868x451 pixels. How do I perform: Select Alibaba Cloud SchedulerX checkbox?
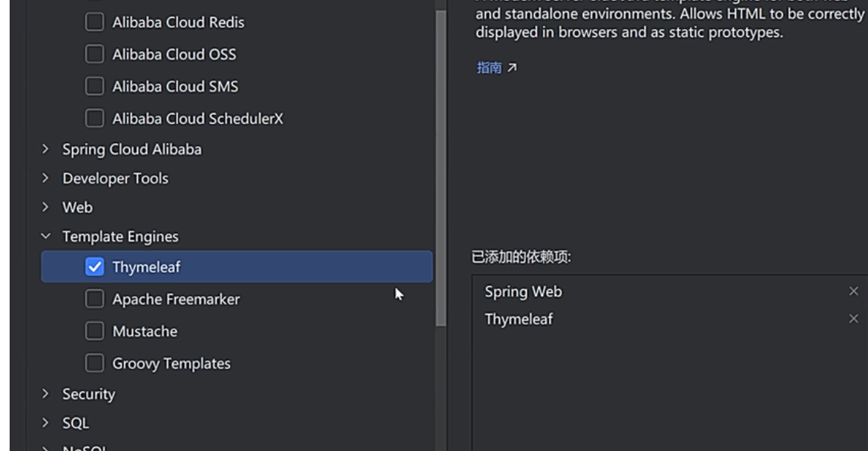coord(95,119)
